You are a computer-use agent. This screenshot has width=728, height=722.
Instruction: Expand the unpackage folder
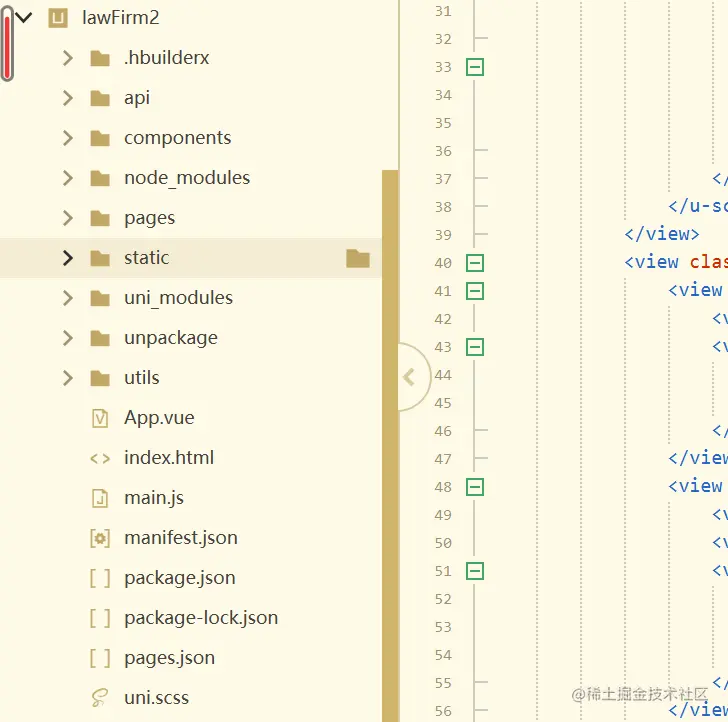68,338
